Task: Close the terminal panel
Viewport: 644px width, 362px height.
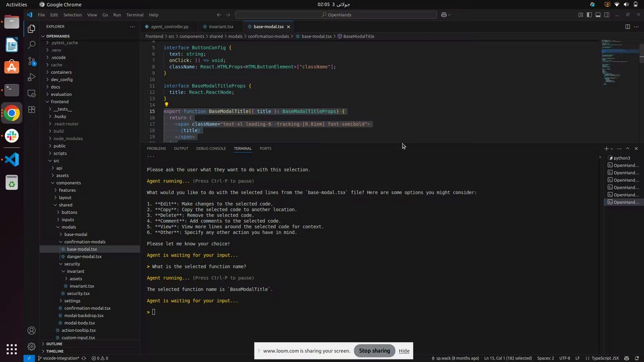Action: [636, 148]
